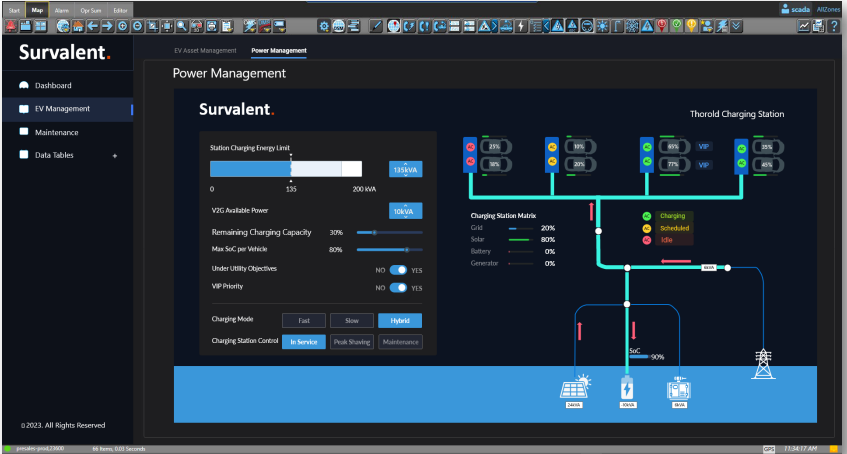This screenshot has width=847, height=454.
Task: Toggle the Under Utility Objectives switch
Action: [x=399, y=269]
